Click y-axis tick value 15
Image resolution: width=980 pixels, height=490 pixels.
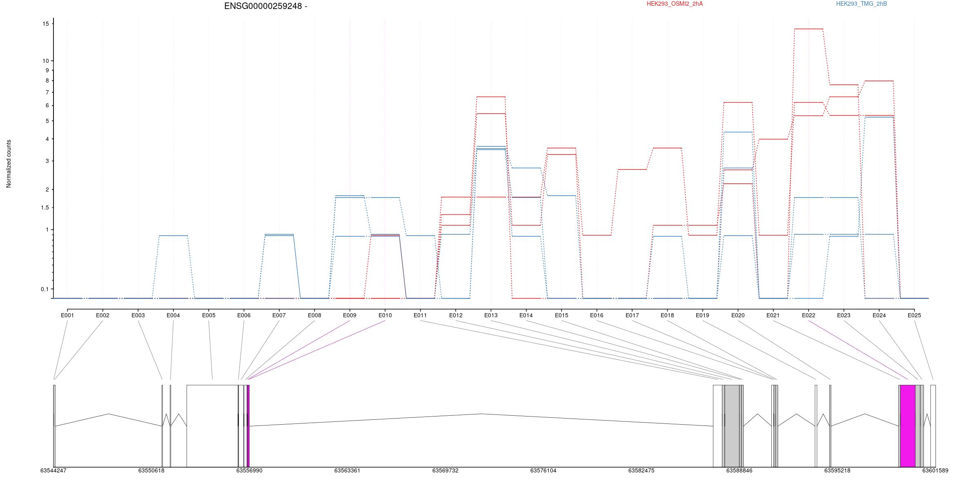[46, 24]
